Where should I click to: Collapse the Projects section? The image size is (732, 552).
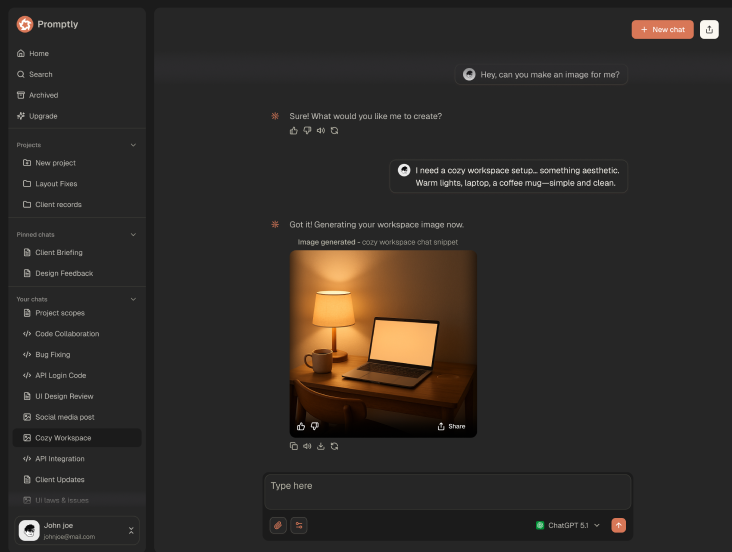133,145
